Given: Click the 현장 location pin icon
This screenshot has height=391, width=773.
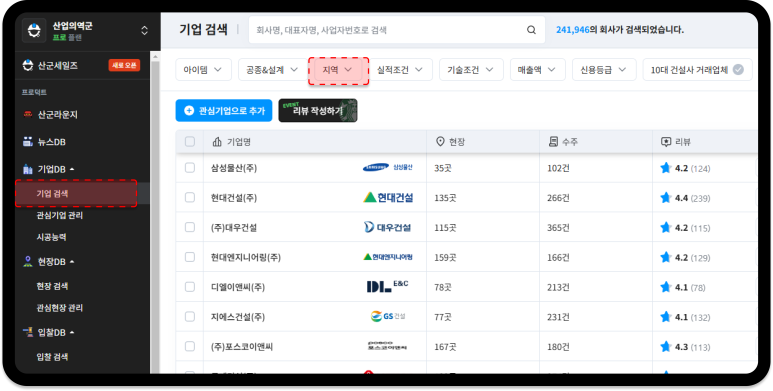Looking at the screenshot, I should coord(440,142).
